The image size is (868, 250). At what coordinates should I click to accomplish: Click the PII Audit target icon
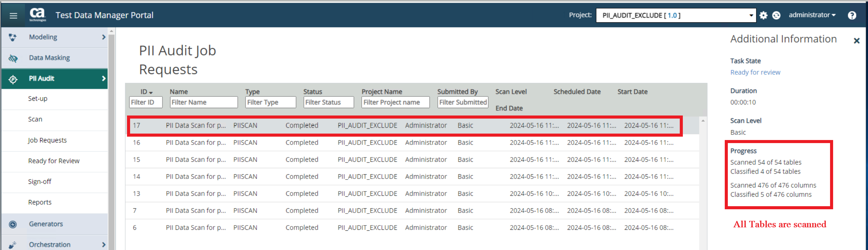click(13, 79)
